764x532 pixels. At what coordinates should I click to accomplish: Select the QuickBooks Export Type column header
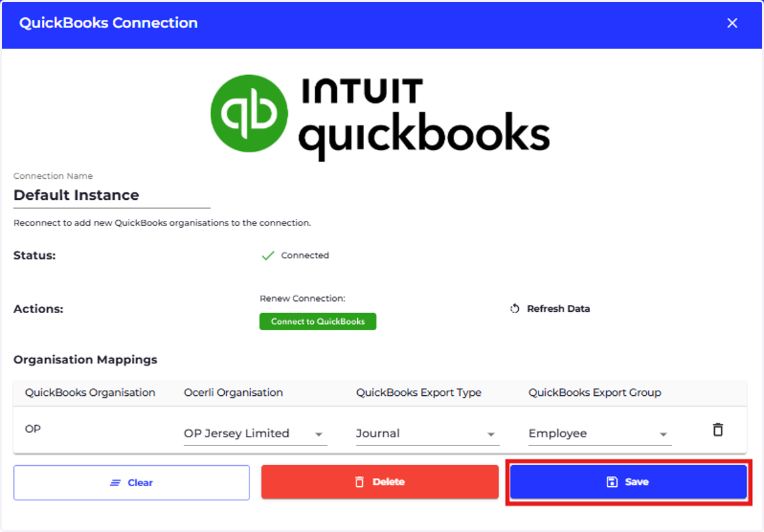tap(419, 393)
